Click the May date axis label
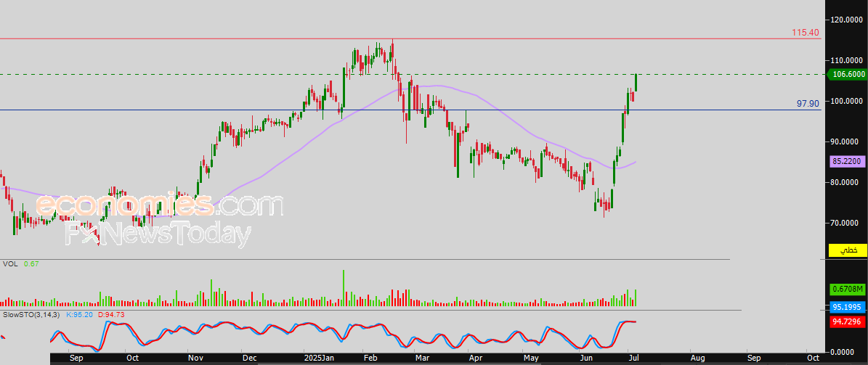Screen dimensions: 868x365 531,358
